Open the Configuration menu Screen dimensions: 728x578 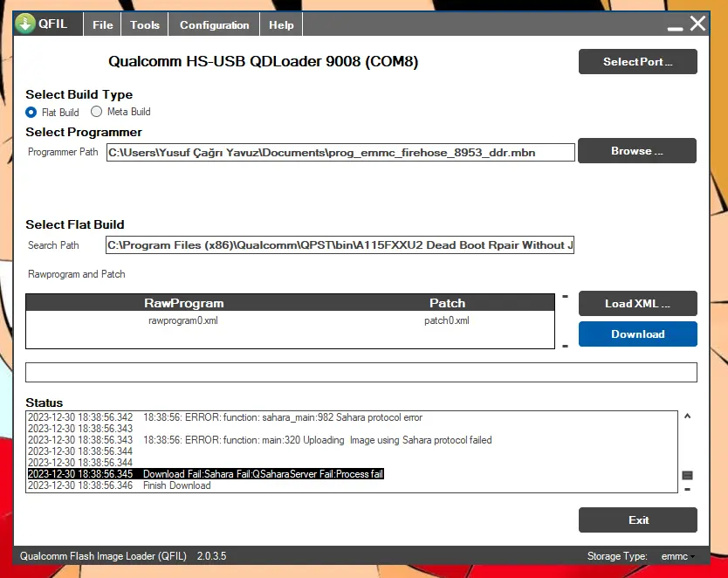tap(215, 24)
